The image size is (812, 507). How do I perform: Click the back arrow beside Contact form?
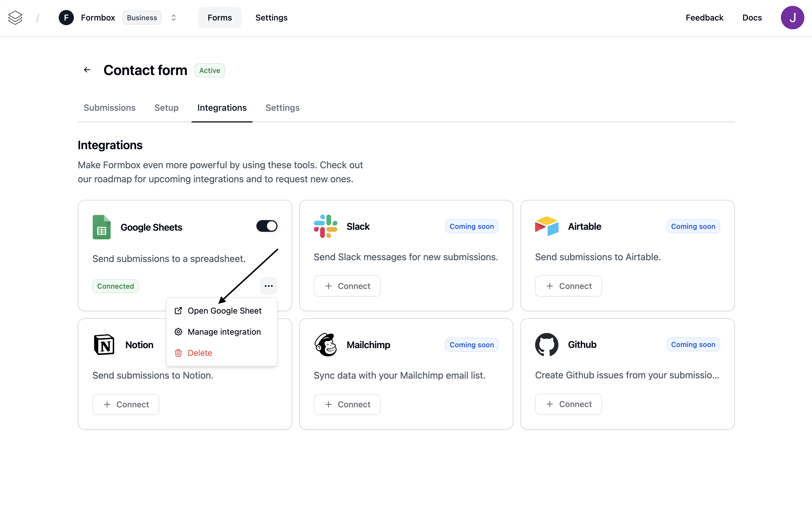click(x=87, y=70)
